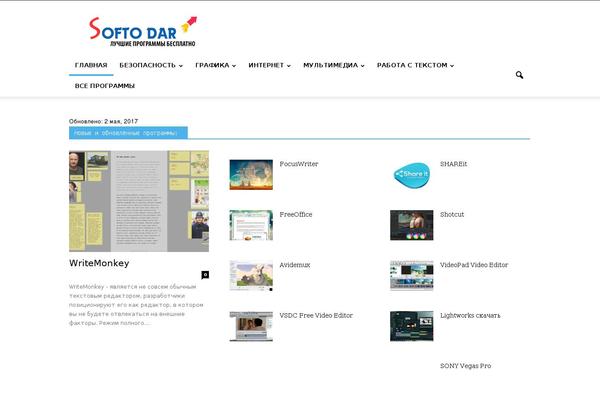
Task: Open the FocusWriter link
Action: pos(298,164)
